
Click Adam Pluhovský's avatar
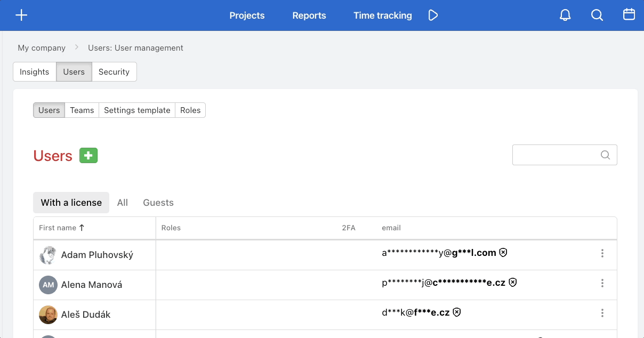point(48,255)
